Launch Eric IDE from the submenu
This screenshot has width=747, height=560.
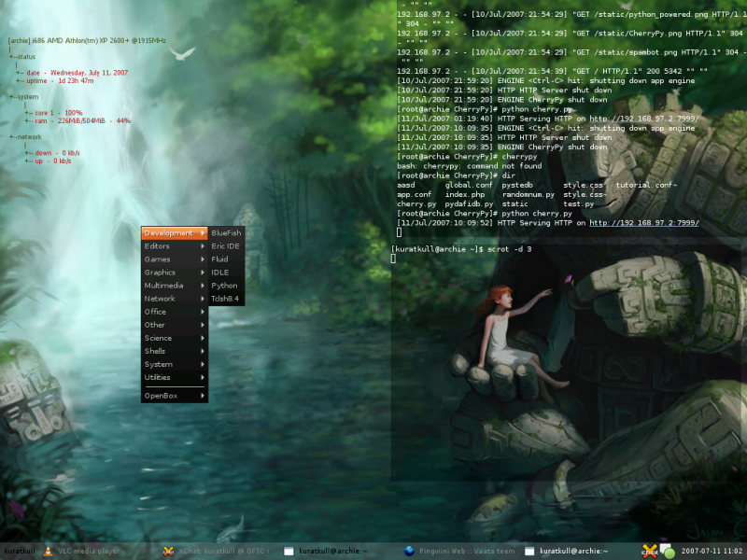(226, 246)
